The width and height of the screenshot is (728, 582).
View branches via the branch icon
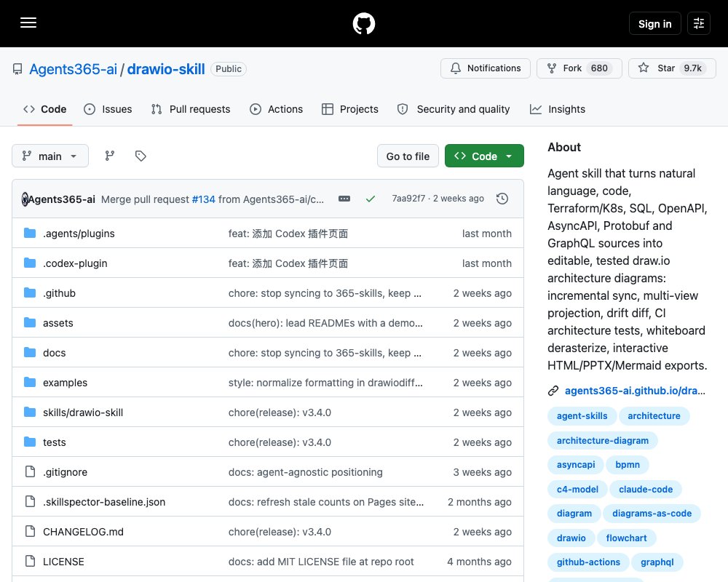pyautogui.click(x=110, y=156)
